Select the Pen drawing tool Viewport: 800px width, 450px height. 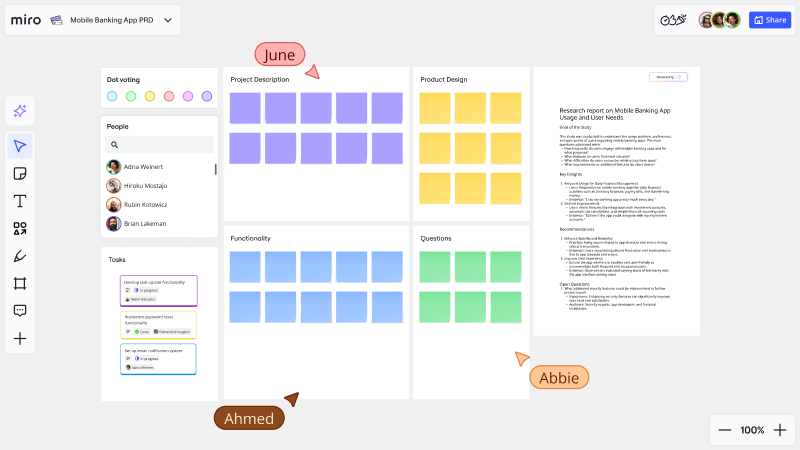[20, 256]
